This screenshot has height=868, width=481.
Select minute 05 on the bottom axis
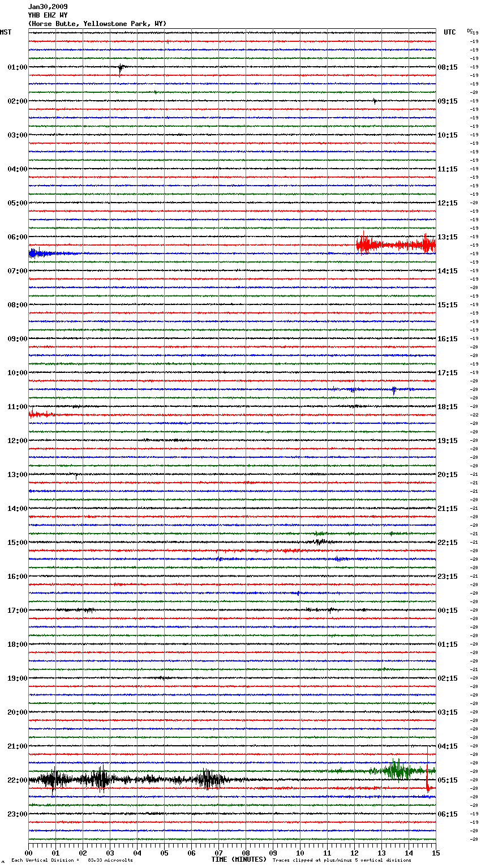165,853
